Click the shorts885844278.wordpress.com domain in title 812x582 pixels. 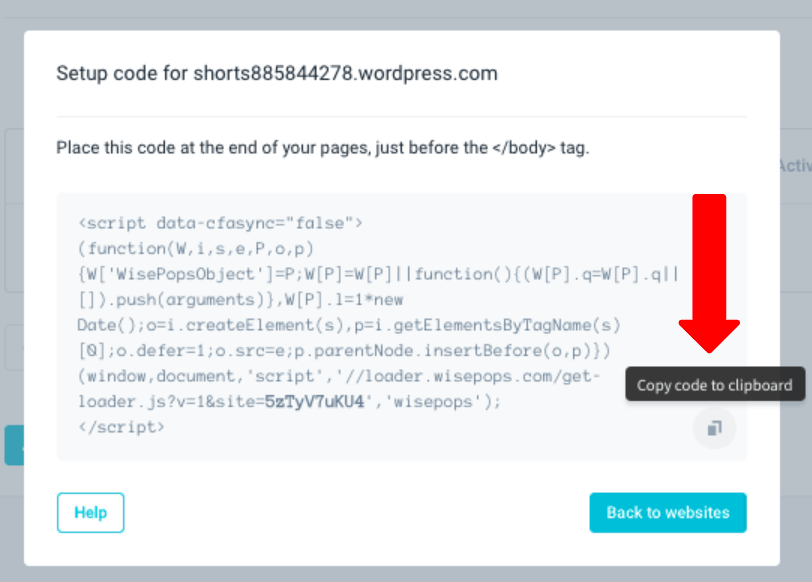click(345, 73)
